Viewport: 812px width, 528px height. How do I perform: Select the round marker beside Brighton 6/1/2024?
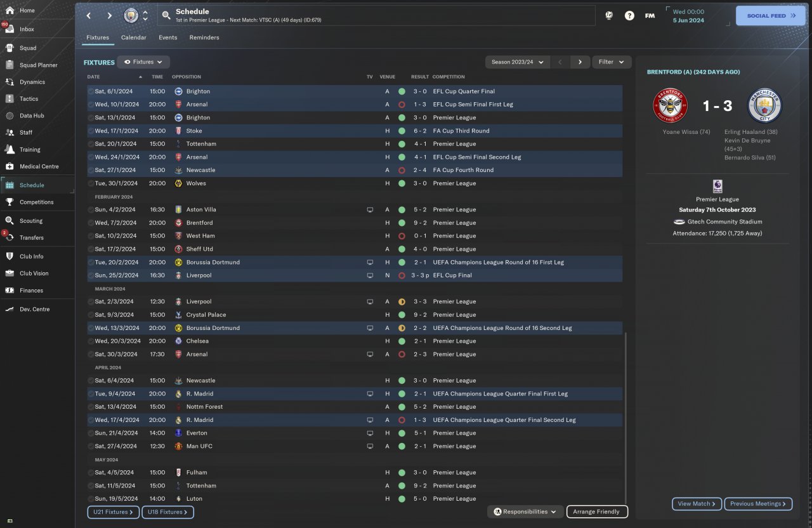91,91
